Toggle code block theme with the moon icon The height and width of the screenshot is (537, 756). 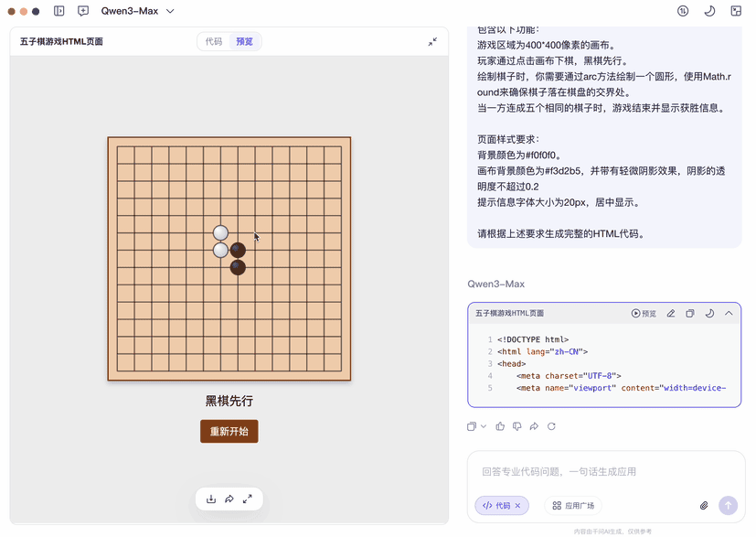point(709,313)
